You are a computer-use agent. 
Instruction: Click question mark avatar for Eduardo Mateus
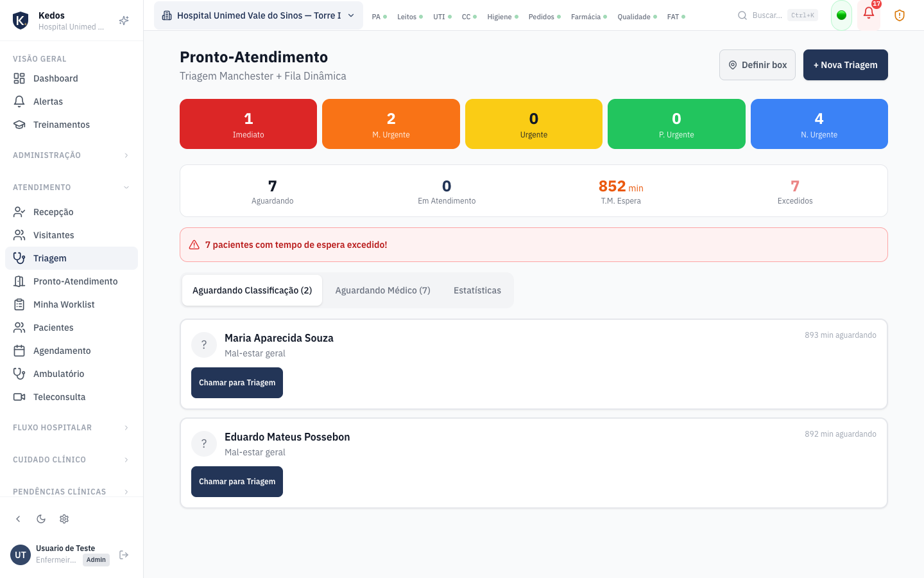click(x=204, y=444)
